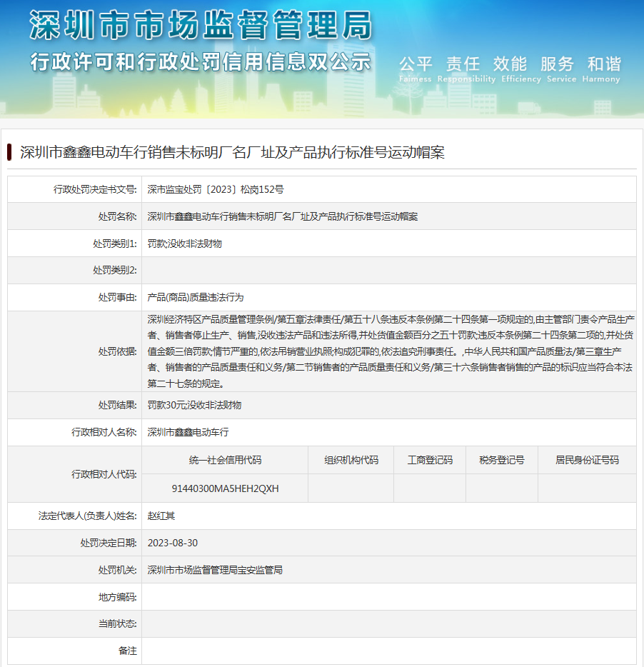Click the 税务登记号 column header
Screen dimensions: 644x667
pos(501,460)
